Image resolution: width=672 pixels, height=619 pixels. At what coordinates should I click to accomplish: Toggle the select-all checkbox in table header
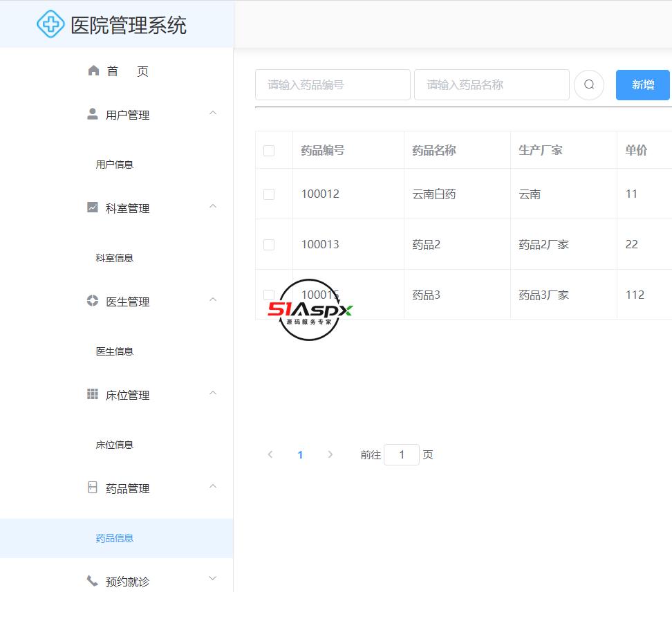click(x=269, y=151)
